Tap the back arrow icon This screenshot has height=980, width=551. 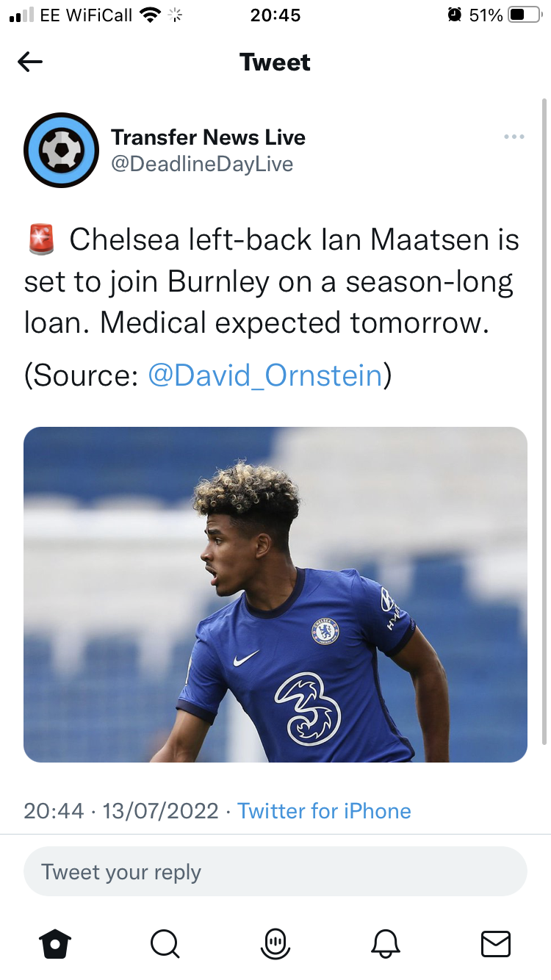pos(30,62)
